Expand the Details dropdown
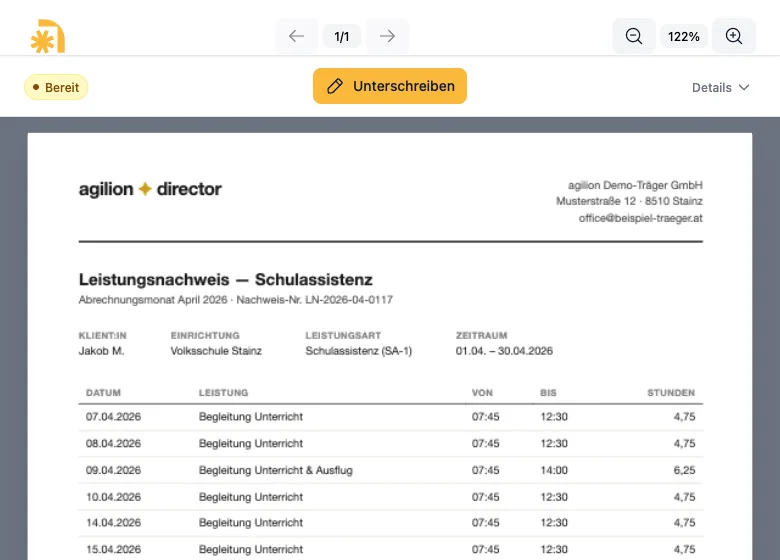The height and width of the screenshot is (560, 780). (x=720, y=88)
